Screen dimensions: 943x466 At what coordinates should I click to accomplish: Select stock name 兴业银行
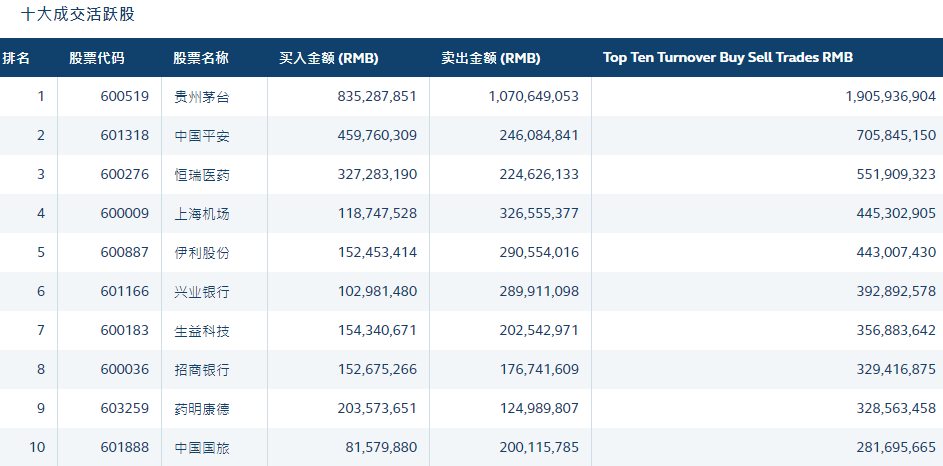[x=201, y=292]
